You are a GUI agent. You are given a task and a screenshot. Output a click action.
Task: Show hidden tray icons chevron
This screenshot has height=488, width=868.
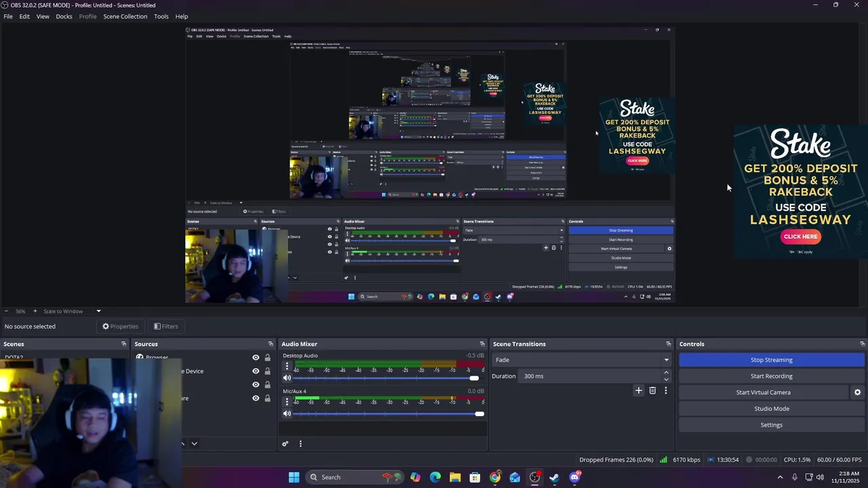780,477
